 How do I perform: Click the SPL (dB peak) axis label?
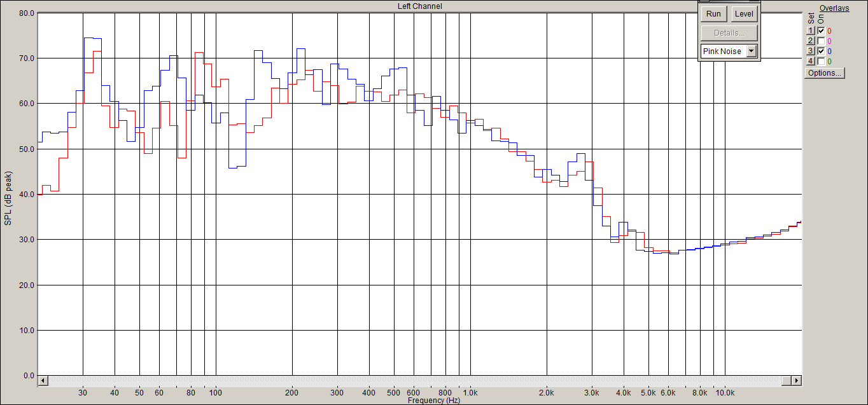[x=8, y=198]
